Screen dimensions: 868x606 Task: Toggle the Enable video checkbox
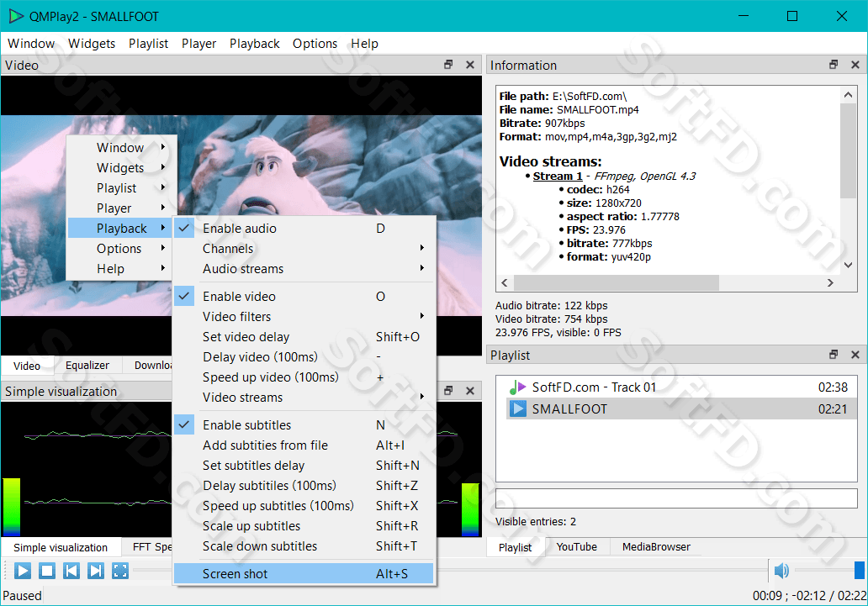pos(184,296)
